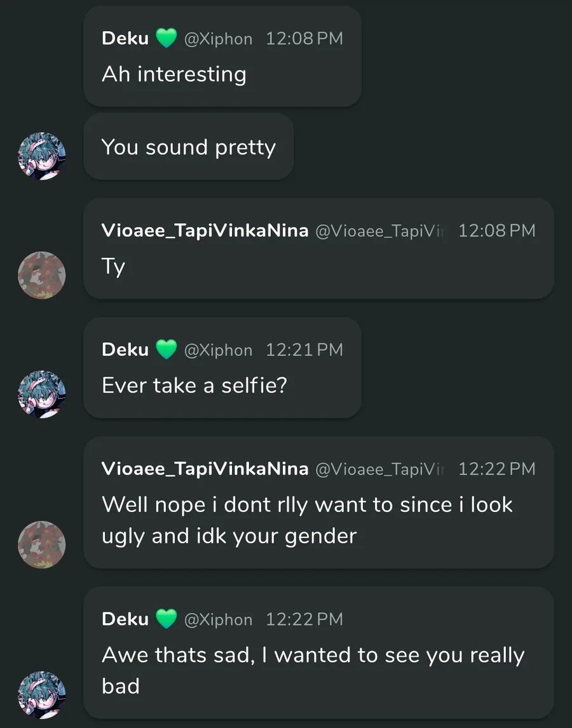The height and width of the screenshot is (728, 572).
Task: Click green heart above "Awe thats sad"
Action: 166,619
